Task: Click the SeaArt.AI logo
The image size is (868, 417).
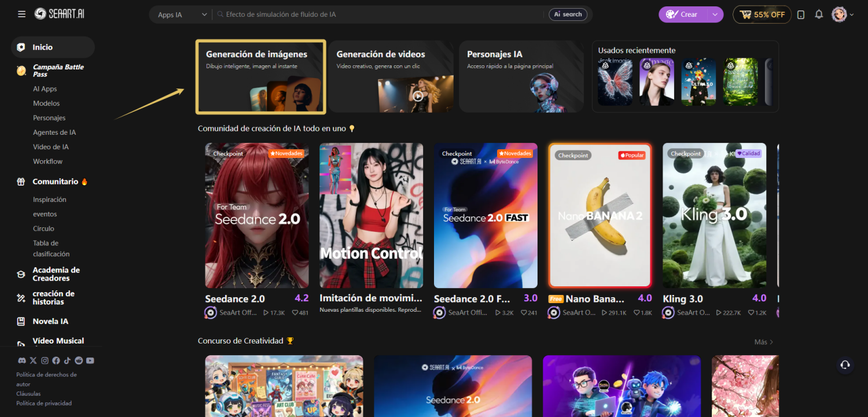Action: (60, 14)
